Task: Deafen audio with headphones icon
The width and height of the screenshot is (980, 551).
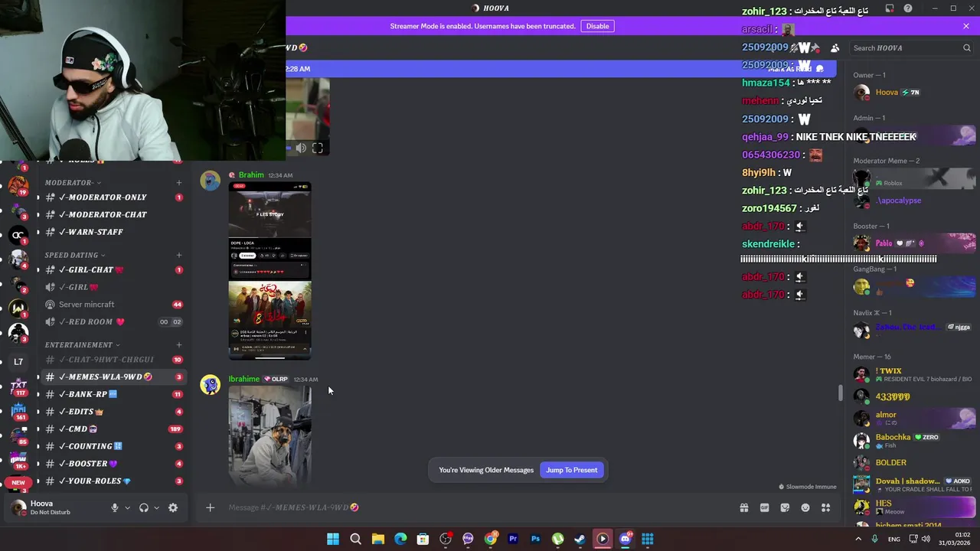Action: coord(143,507)
